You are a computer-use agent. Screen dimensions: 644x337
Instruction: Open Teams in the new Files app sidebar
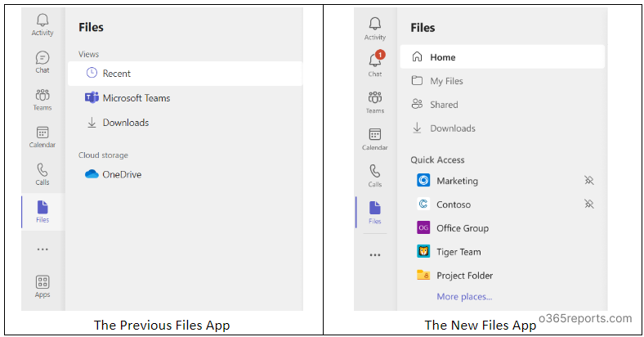375,102
